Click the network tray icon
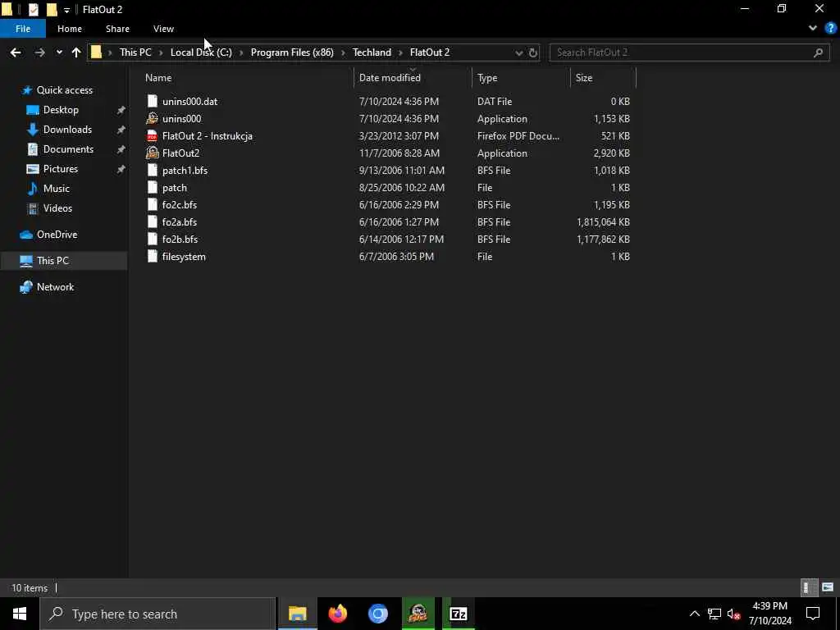The width and height of the screenshot is (840, 630). pos(714,614)
